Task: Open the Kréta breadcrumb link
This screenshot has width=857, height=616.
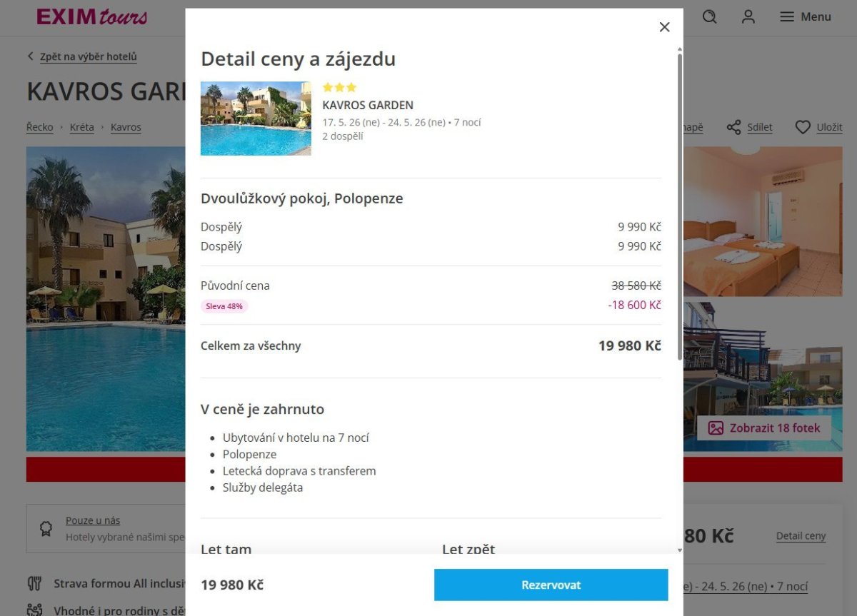Action: click(x=82, y=127)
